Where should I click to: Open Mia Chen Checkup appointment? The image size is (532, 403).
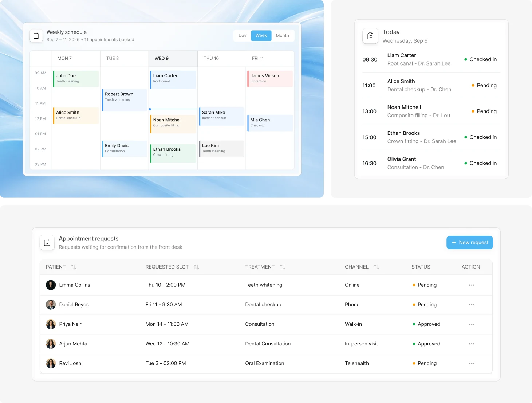coord(270,123)
